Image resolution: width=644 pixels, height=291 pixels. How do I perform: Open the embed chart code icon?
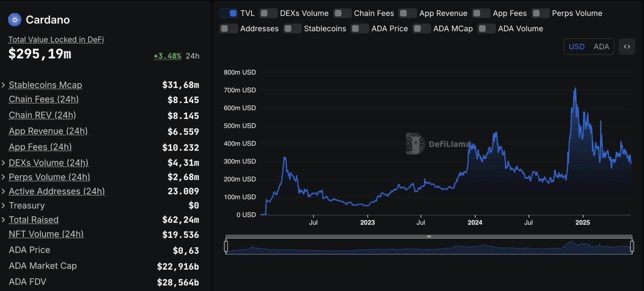point(627,47)
